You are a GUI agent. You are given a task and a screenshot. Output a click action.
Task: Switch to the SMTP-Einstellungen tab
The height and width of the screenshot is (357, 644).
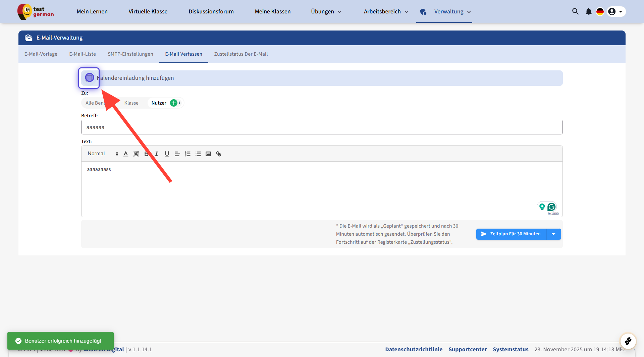(130, 54)
